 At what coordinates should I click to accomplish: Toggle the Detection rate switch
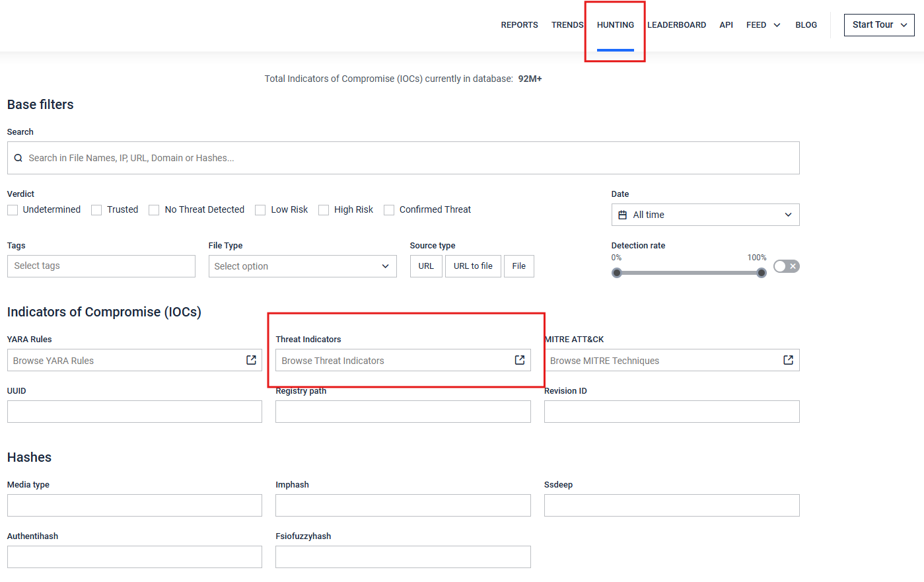[786, 266]
